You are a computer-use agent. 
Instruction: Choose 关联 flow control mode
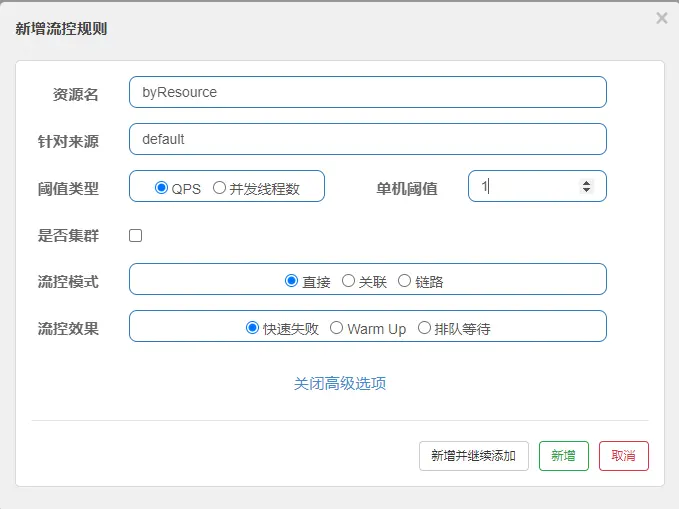(348, 281)
